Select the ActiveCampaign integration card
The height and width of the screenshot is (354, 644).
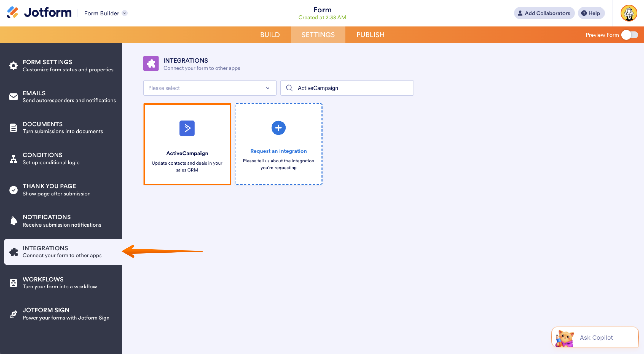pos(187,144)
